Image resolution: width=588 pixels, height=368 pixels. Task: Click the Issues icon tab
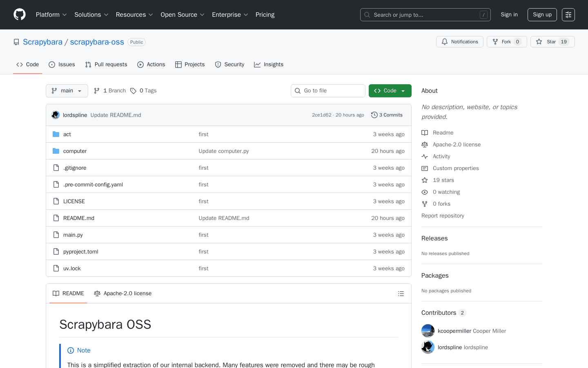(51, 64)
